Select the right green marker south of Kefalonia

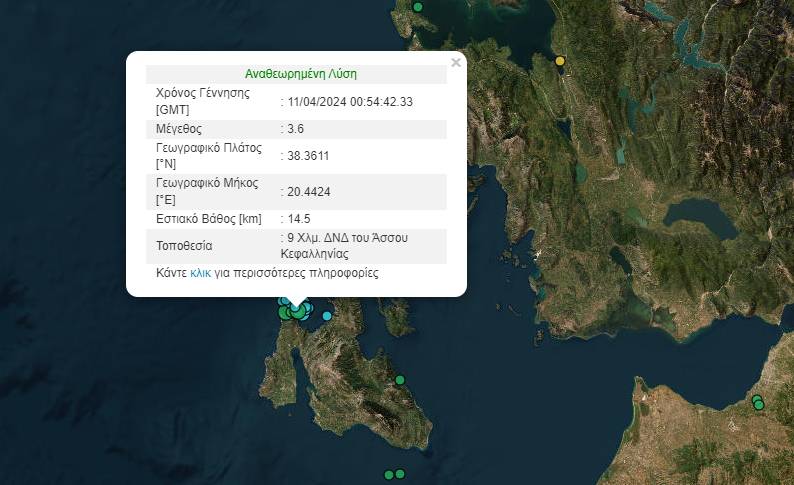click(x=400, y=474)
